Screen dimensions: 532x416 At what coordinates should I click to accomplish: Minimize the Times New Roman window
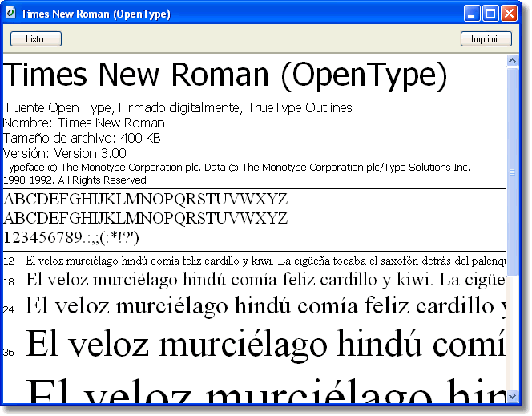pos(472,14)
